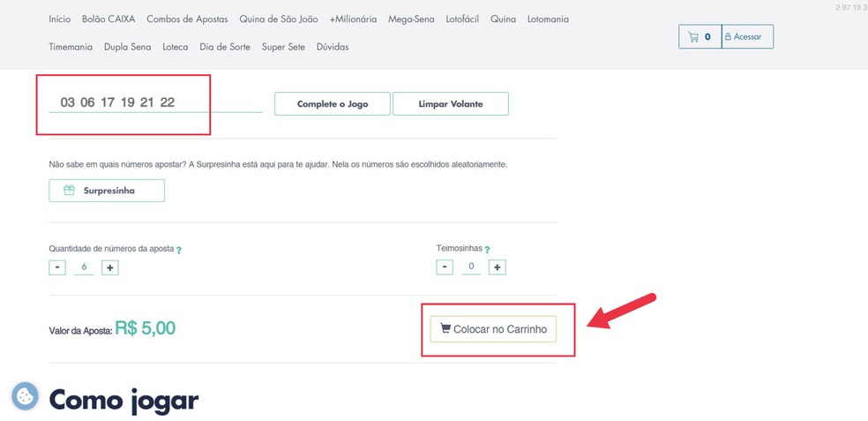Viewport: 868px width, 421px height.
Task: Open the shopping cart icon
Action: pyautogui.click(x=700, y=37)
